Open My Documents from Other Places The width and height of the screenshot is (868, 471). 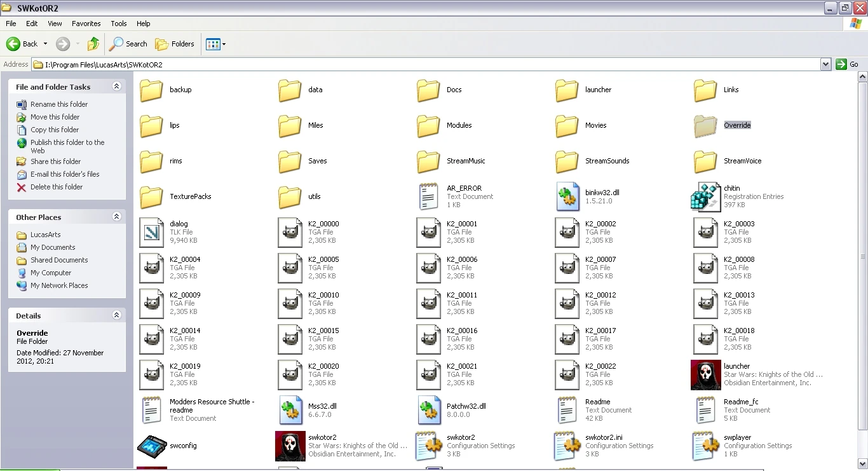pyautogui.click(x=53, y=247)
